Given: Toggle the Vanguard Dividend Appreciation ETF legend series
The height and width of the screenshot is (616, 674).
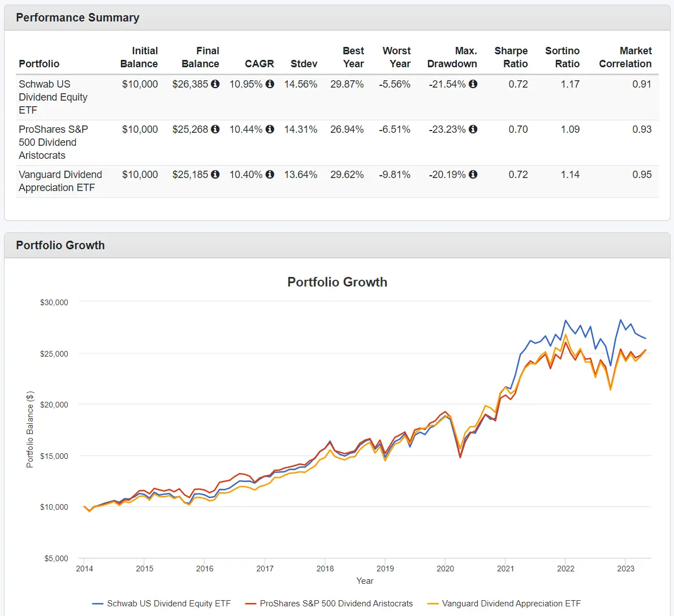Looking at the screenshot, I should click(x=504, y=604).
